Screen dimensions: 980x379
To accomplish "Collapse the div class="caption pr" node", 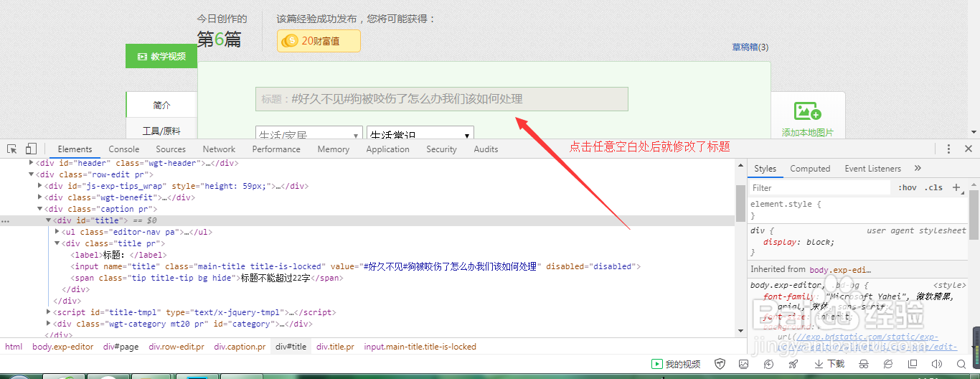I will coord(41,209).
